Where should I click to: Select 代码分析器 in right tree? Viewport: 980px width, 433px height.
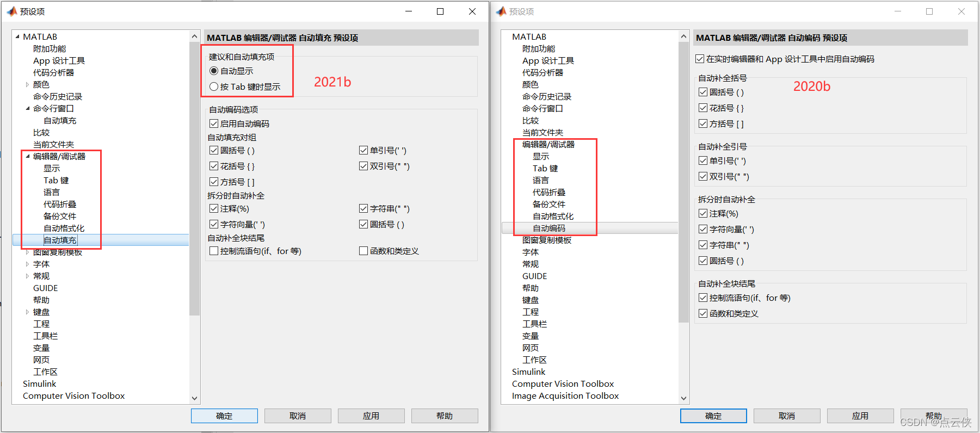[543, 73]
